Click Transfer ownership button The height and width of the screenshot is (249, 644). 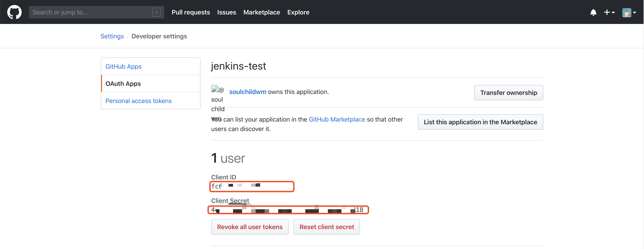point(509,93)
